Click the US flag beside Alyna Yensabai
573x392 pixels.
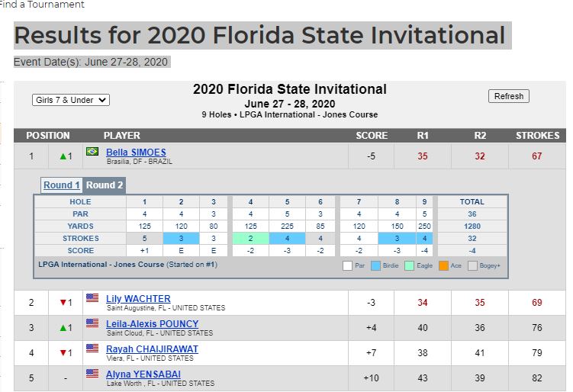tap(92, 374)
